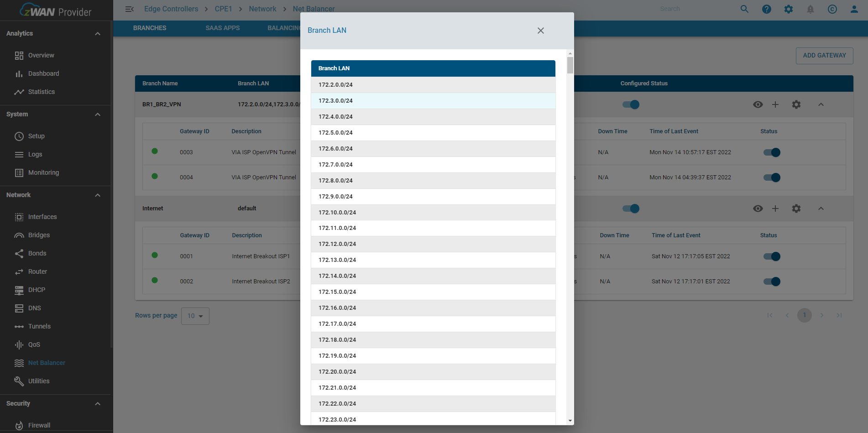Viewport: 868px width, 433px height.
Task: Open Firewall in the sidebar
Action: (39, 425)
